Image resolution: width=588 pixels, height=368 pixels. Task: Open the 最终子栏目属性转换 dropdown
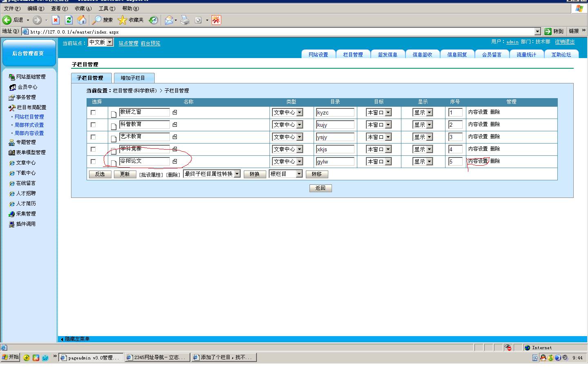pos(237,174)
